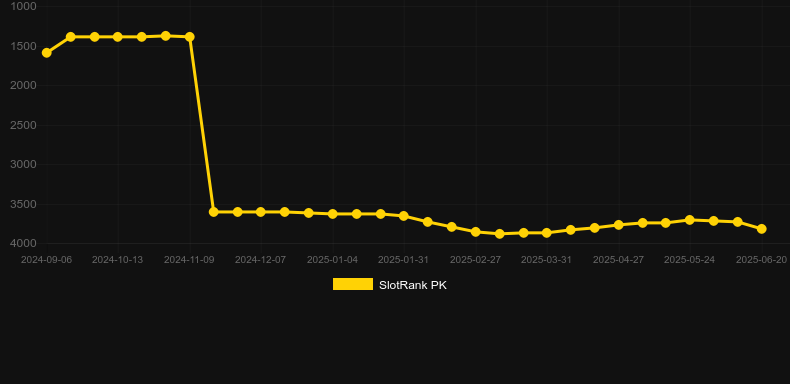Viewport: 790px width, 384px height.
Task: Click the data point above 2025-01-31
Action: [x=404, y=216]
